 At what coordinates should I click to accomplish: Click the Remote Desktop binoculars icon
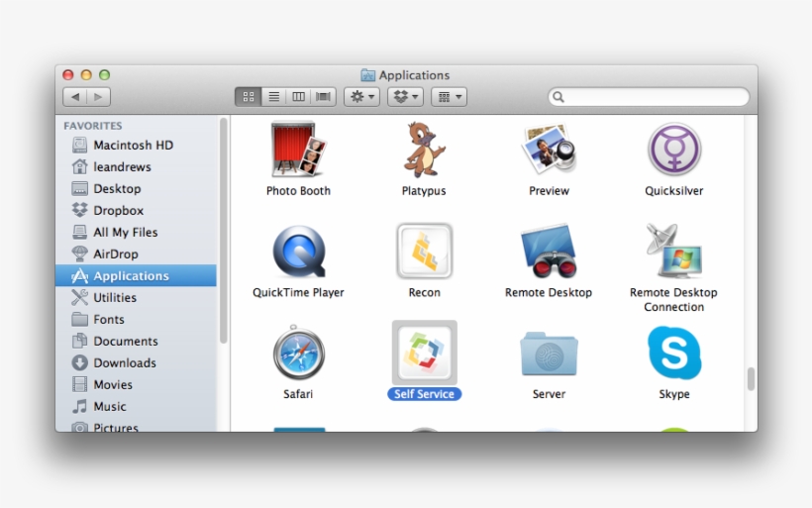[549, 252]
